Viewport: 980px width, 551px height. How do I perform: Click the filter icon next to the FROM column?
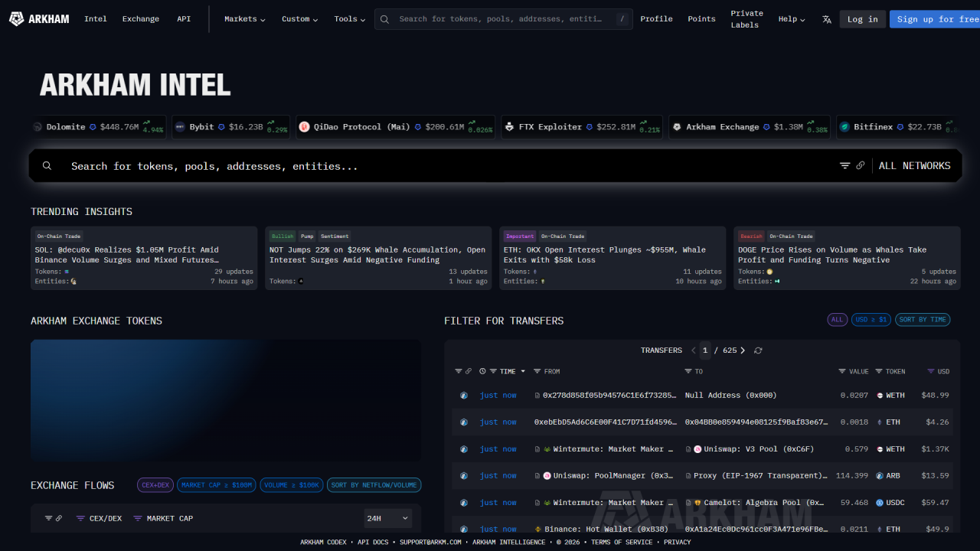click(x=537, y=371)
